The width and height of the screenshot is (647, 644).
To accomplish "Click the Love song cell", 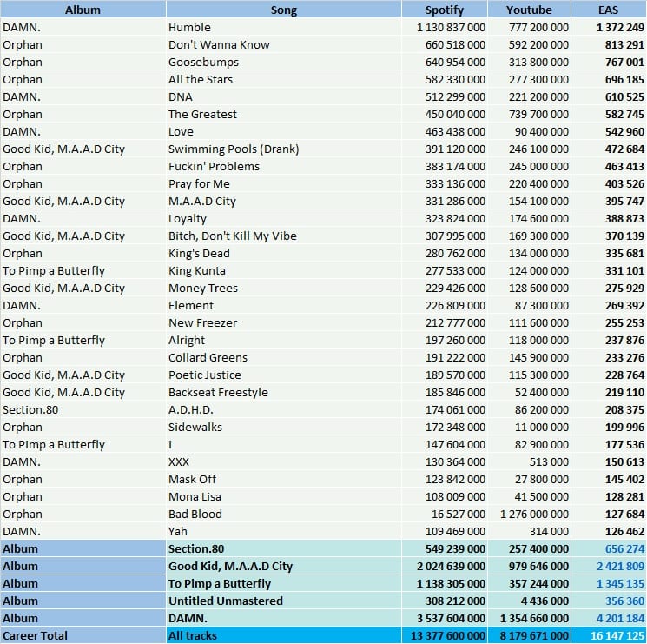I will click(283, 131).
